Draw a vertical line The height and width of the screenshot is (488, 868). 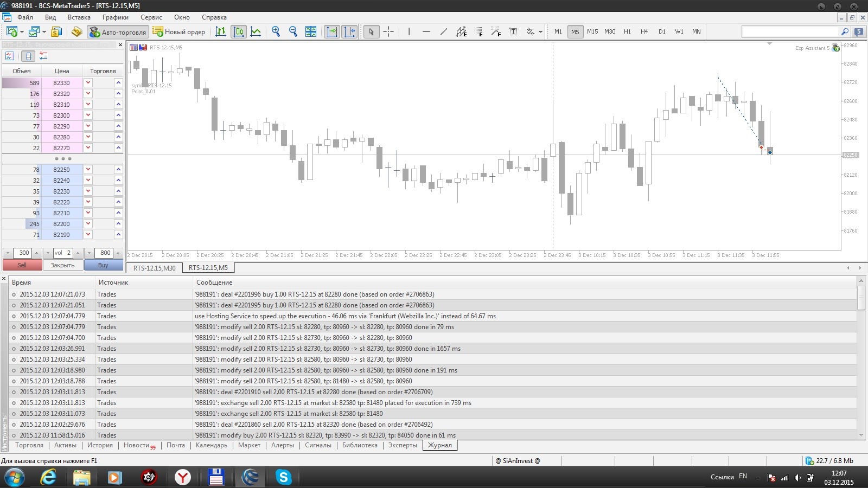[x=409, y=31]
